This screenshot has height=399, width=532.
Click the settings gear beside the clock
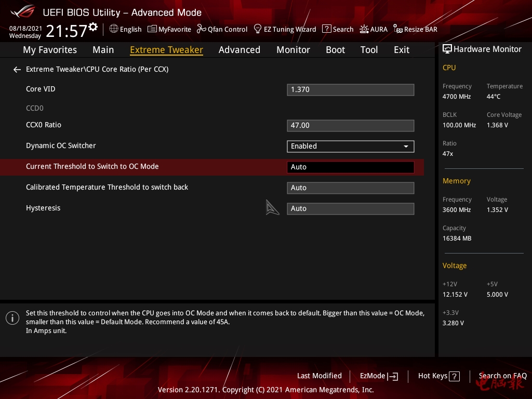93,27
